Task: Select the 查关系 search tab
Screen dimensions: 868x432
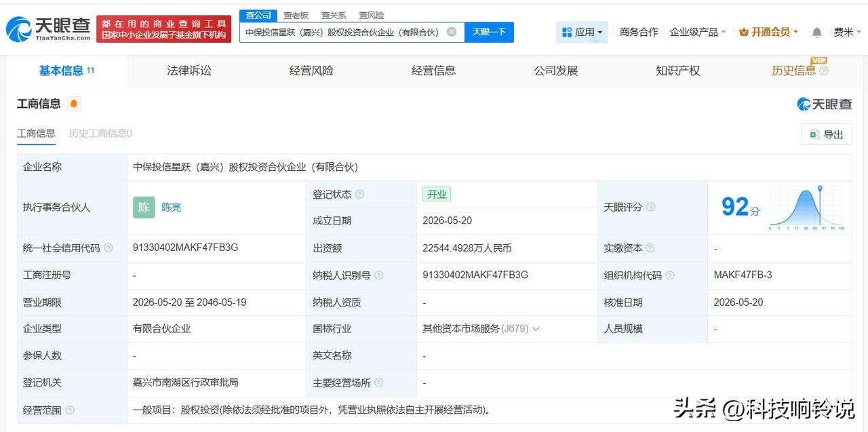Action: tap(334, 15)
